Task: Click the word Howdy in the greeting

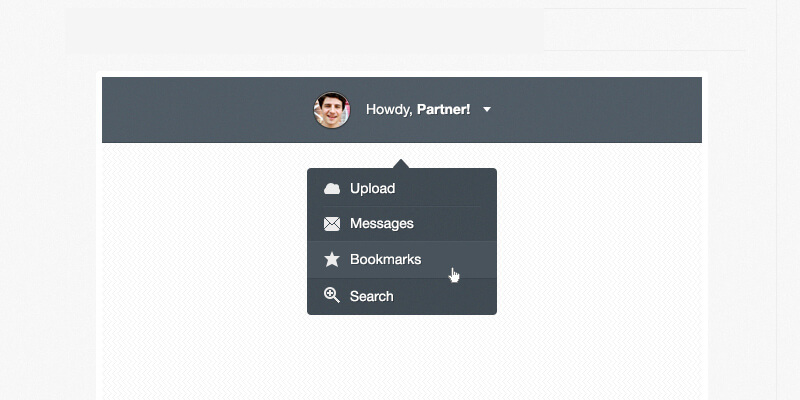Action: click(387, 109)
